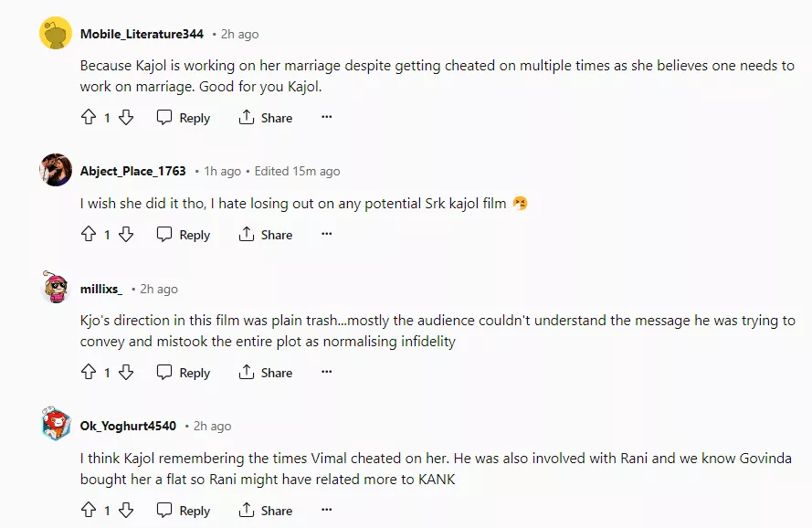Image resolution: width=812 pixels, height=528 pixels.
Task: Click the millixs_ avatar image
Action: [56, 288]
